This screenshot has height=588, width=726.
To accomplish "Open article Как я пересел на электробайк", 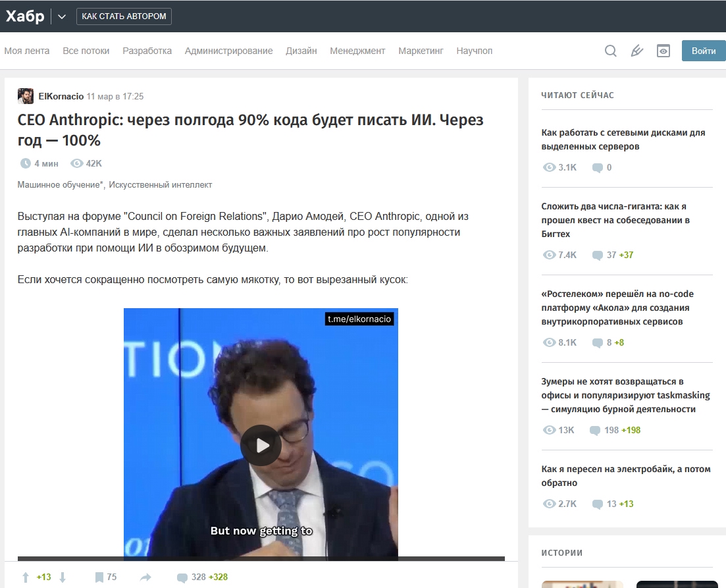I will click(x=626, y=476).
